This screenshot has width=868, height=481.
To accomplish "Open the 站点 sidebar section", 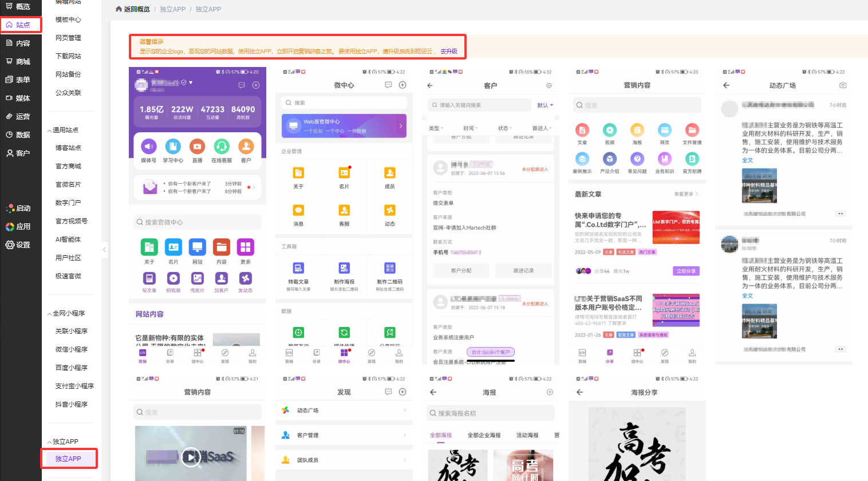I will point(21,25).
